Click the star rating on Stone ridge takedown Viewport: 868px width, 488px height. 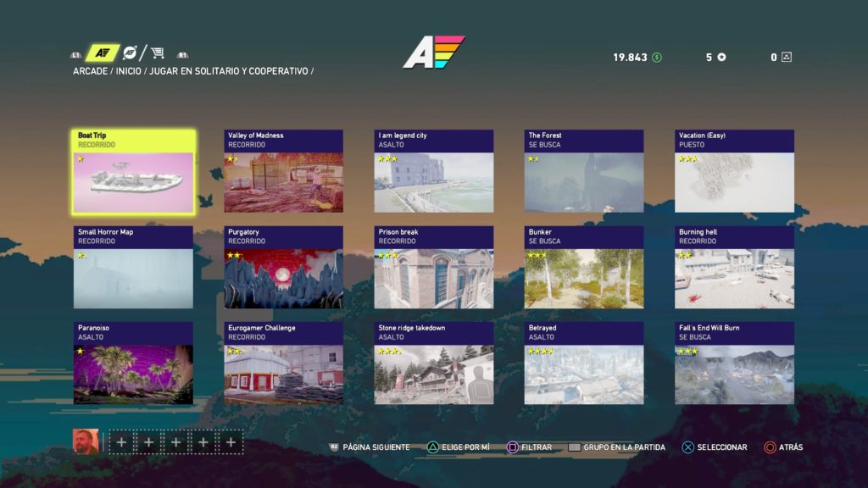[x=389, y=352]
